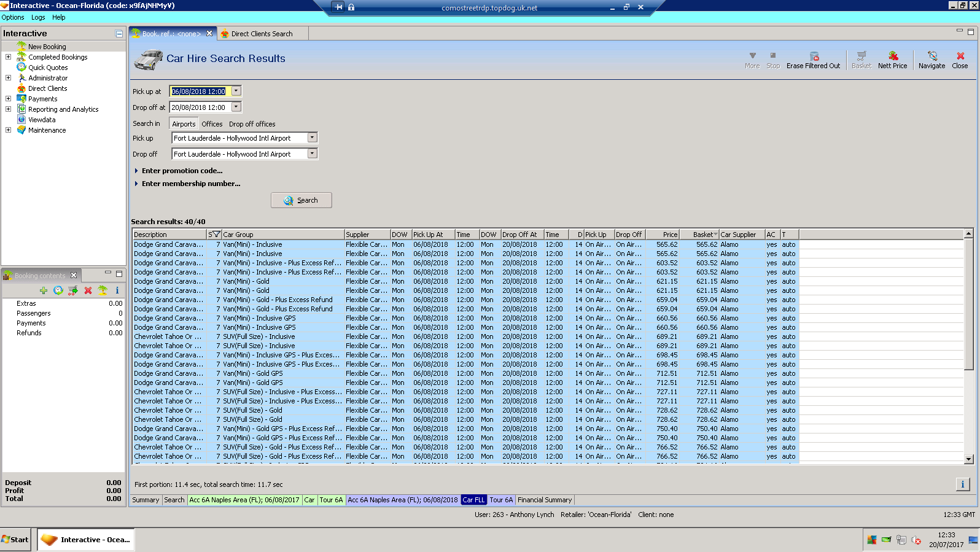Close the Book. ref. <none> tab
Screen dimensions: 980x552
[x=209, y=34]
